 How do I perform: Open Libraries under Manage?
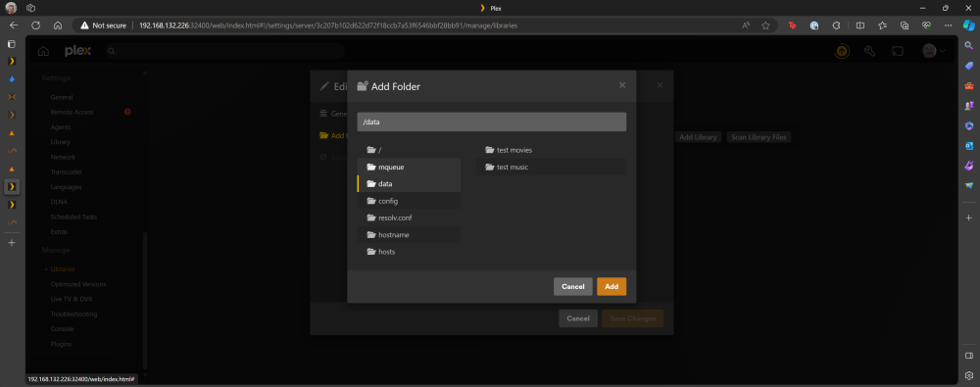pyautogui.click(x=63, y=268)
